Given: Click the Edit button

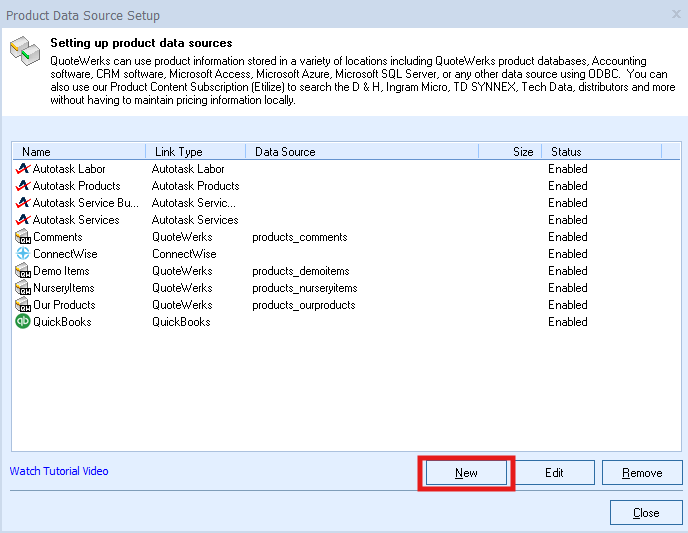Looking at the screenshot, I should click(556, 473).
